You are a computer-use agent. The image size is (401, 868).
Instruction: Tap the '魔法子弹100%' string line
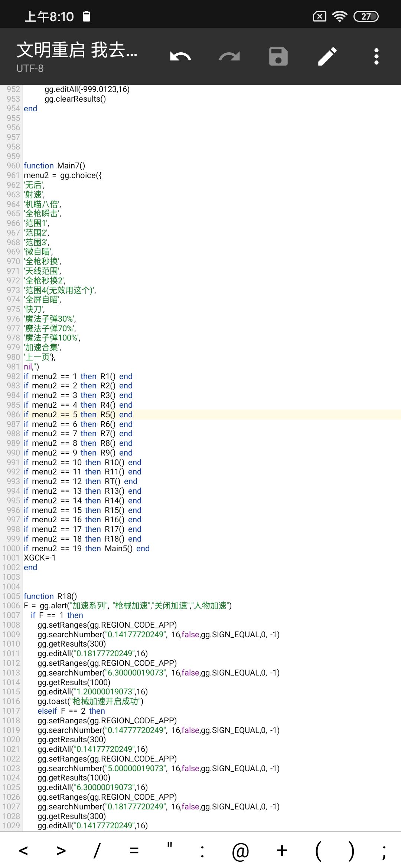(x=52, y=338)
